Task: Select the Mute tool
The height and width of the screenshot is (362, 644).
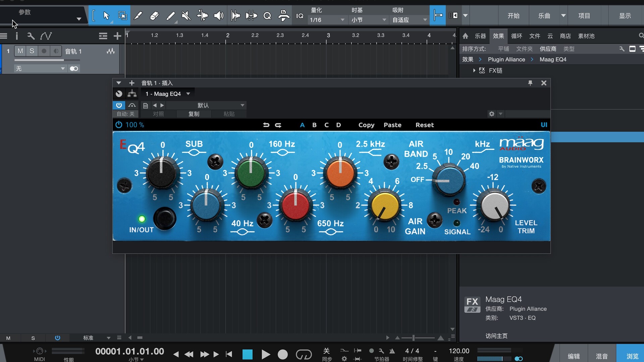Action: pyautogui.click(x=186, y=16)
